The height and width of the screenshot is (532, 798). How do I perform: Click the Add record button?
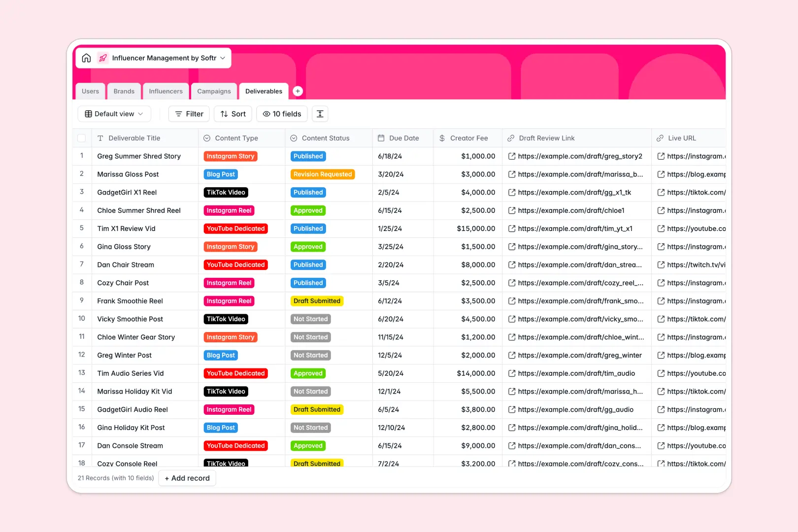tap(187, 478)
